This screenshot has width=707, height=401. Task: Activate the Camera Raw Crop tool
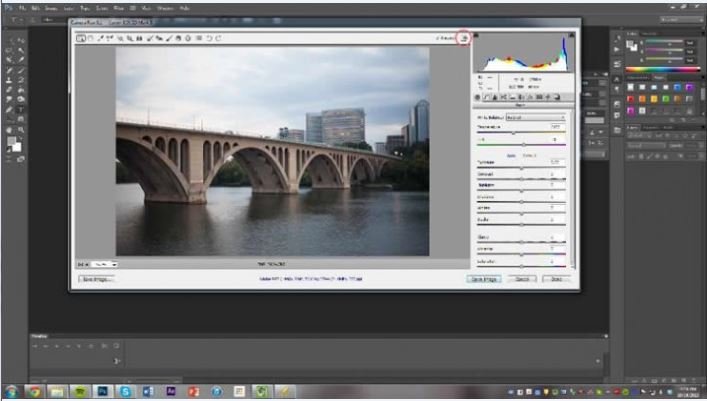pos(129,38)
